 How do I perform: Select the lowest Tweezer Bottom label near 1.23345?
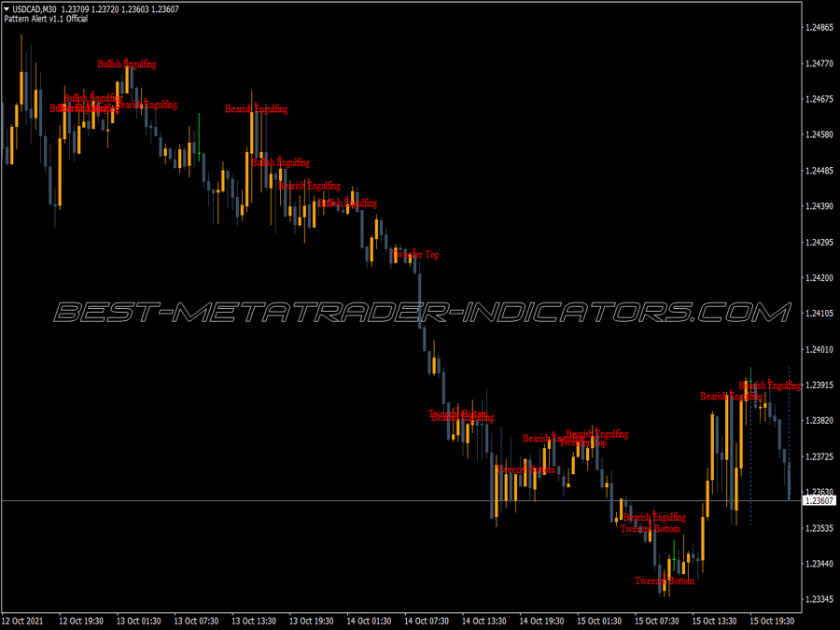[665, 581]
